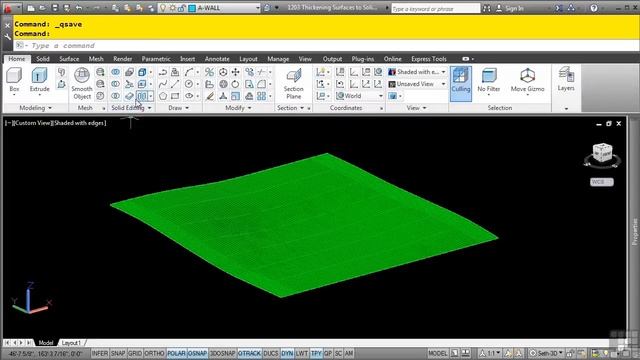Open the Annotate ribbon tab
The image size is (640, 360).
click(217, 59)
